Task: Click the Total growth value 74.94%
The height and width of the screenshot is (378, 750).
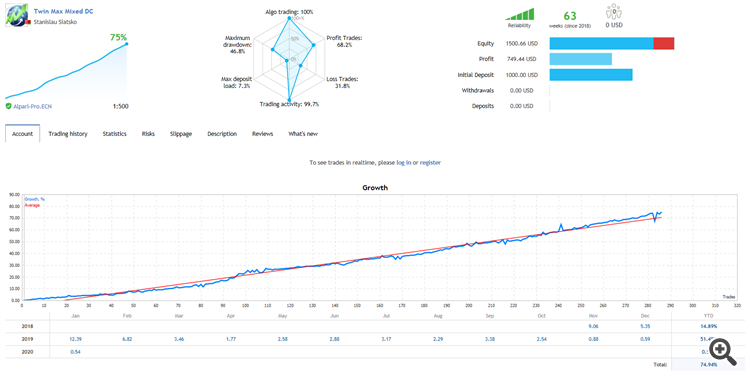Action: coord(708,365)
